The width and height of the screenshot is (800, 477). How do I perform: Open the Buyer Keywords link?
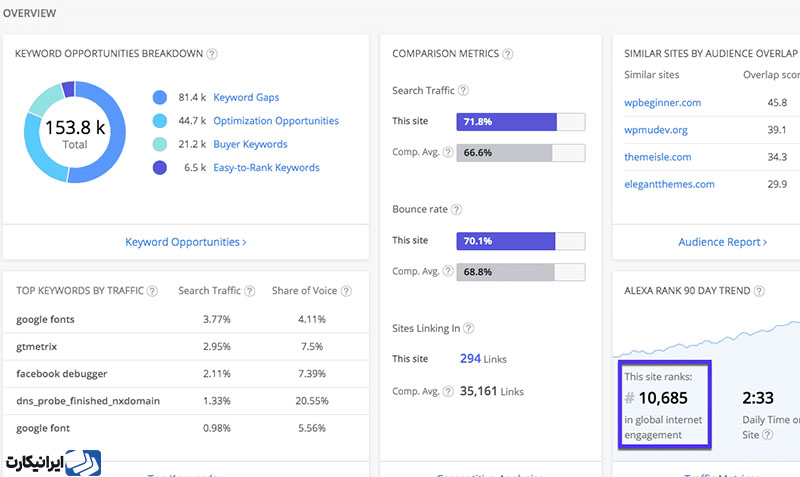(250, 144)
